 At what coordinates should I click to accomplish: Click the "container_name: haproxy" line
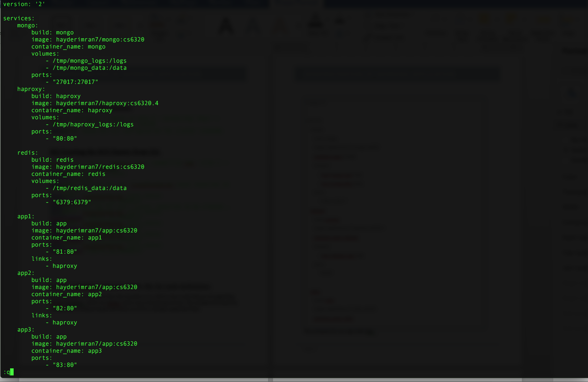point(72,110)
